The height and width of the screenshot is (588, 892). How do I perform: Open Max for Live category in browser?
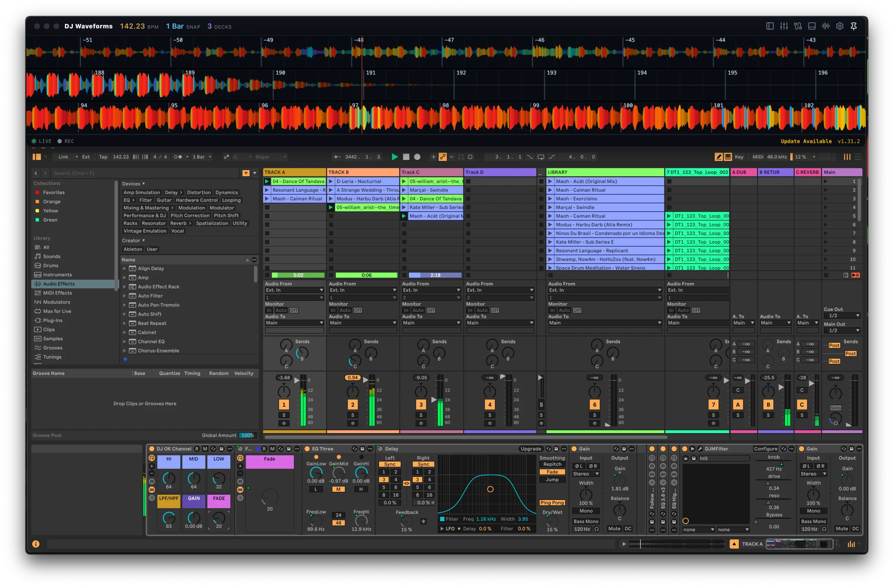[x=57, y=311]
